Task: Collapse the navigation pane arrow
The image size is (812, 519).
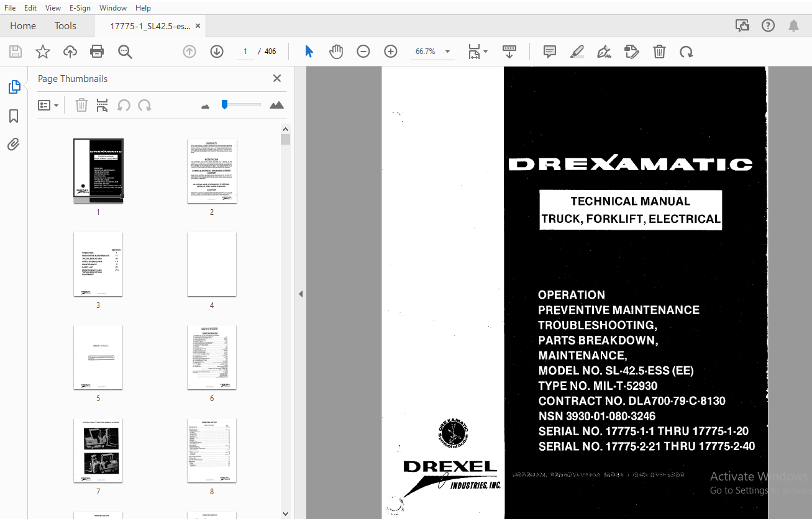Action: tap(301, 294)
